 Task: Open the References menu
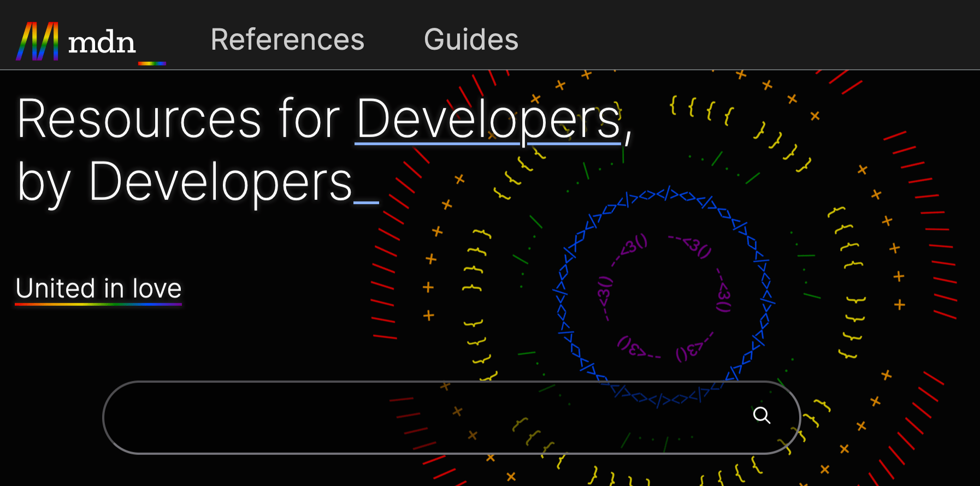tap(287, 40)
